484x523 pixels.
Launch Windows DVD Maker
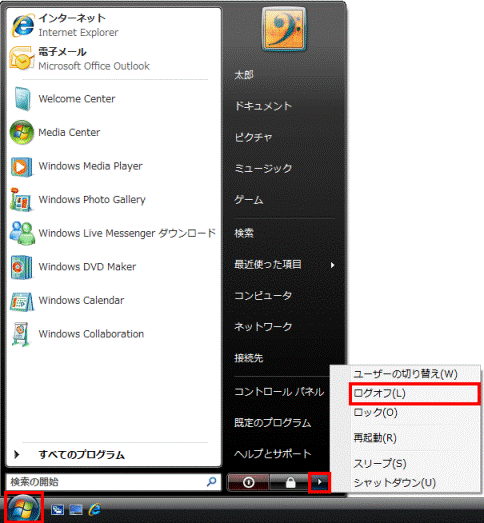pyautogui.click(x=113, y=267)
